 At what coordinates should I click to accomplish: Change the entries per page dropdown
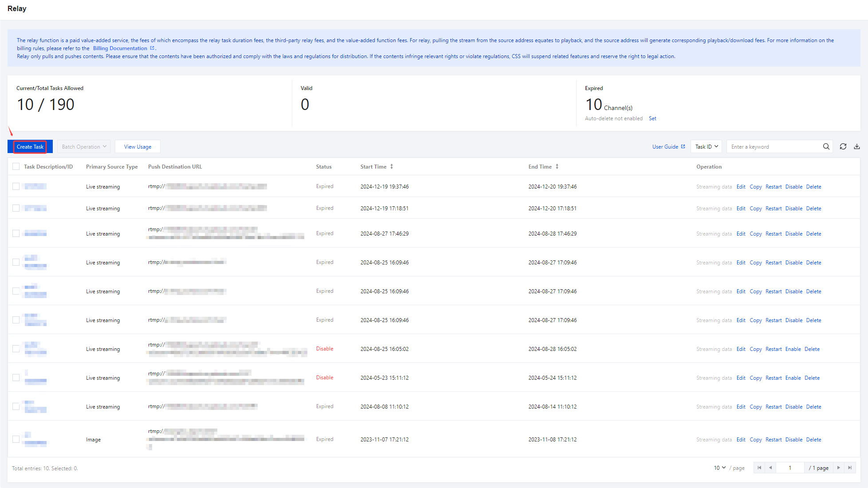click(719, 468)
